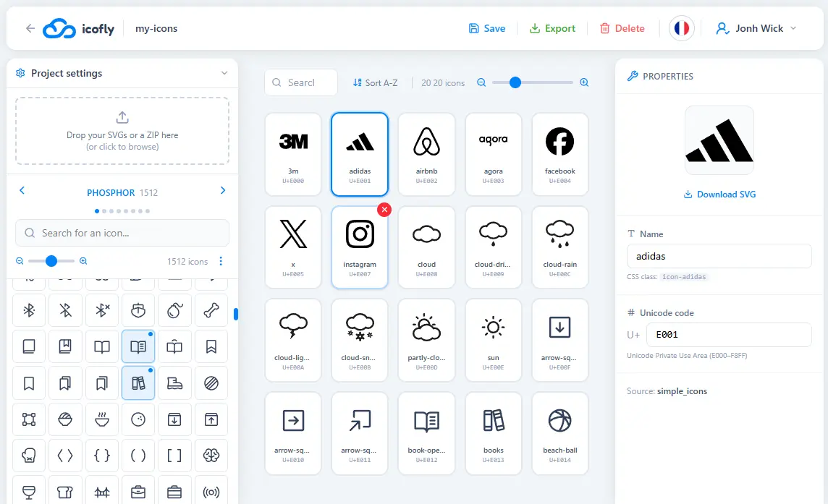The height and width of the screenshot is (504, 828).
Task: Deselect the highlighted book-open-text library icon
Action: [138, 347]
